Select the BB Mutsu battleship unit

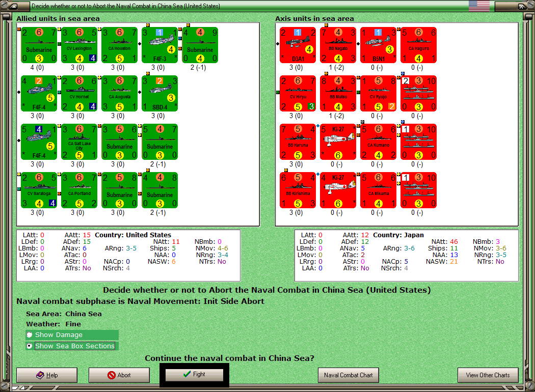click(x=338, y=93)
